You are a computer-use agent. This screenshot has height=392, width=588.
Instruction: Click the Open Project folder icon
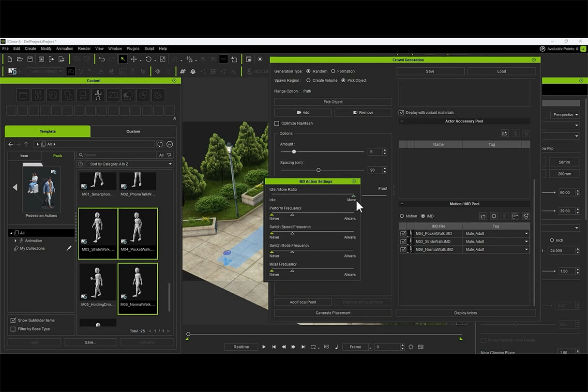[x=20, y=59]
